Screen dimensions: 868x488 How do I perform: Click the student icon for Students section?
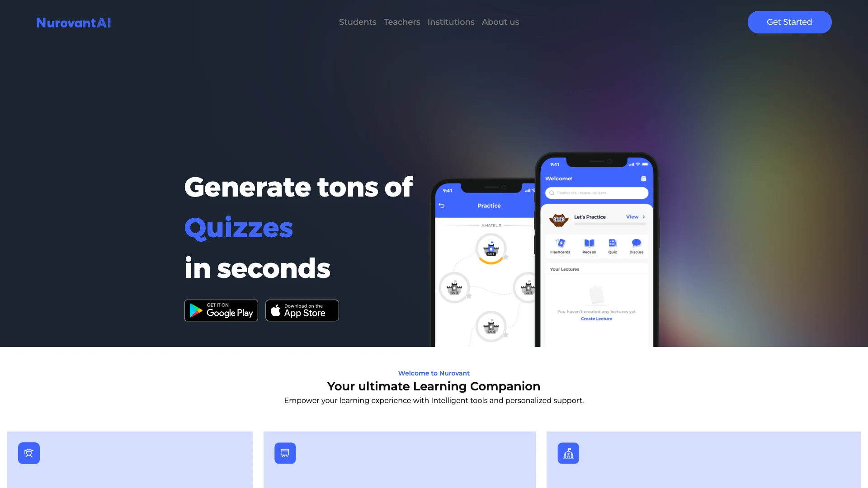(x=28, y=452)
